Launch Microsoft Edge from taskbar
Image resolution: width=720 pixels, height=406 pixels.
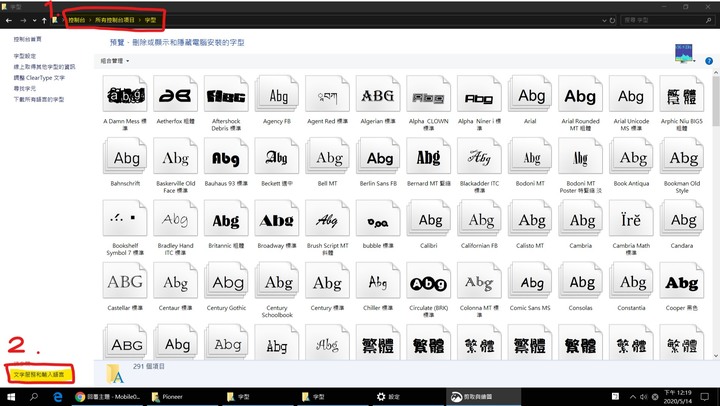click(x=57, y=397)
